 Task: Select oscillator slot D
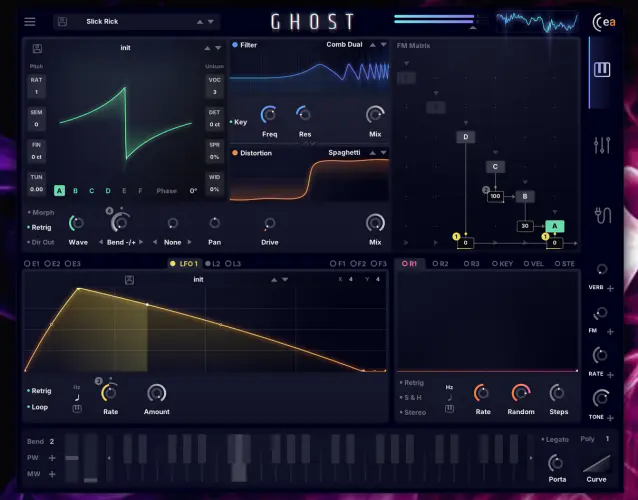pyautogui.click(x=108, y=191)
